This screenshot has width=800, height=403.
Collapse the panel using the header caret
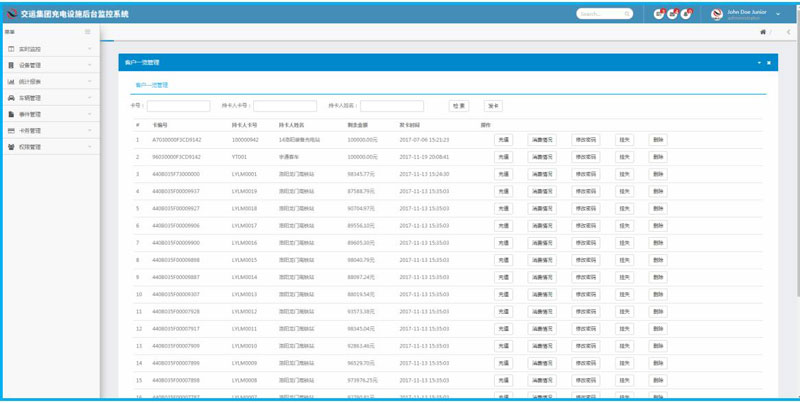tap(758, 62)
